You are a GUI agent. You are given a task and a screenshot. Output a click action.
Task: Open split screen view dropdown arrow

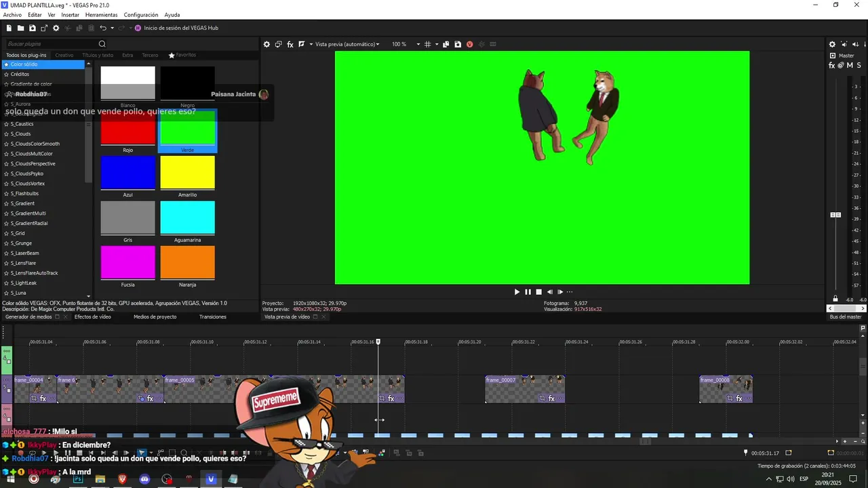[311, 44]
